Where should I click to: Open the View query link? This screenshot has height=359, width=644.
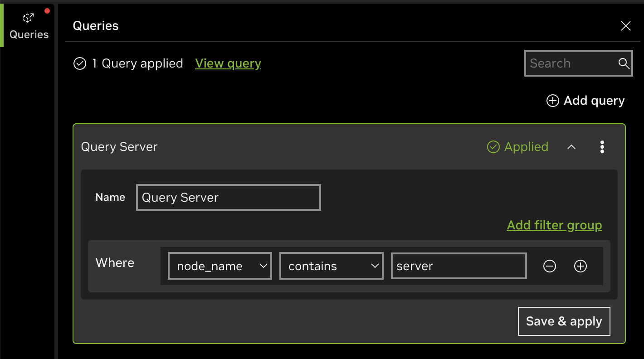228,63
